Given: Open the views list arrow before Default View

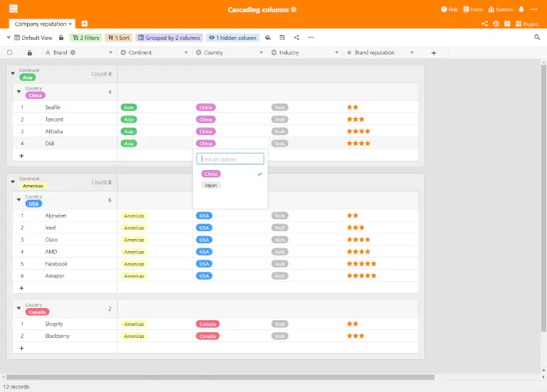Looking at the screenshot, I should tap(9, 37).
